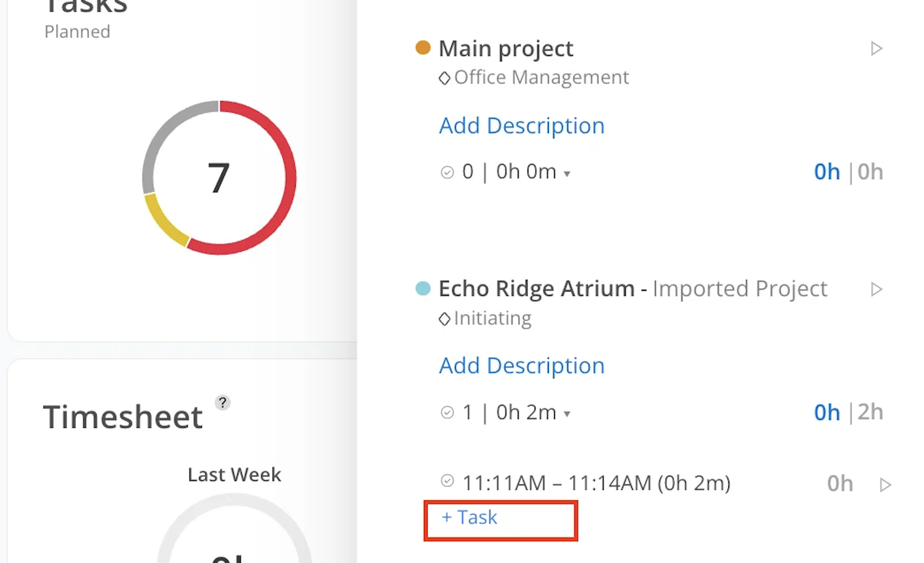This screenshot has height=563, width=924.
Task: Expand Echo Ridge 0h 2m dropdown arrow
Action: (x=567, y=414)
